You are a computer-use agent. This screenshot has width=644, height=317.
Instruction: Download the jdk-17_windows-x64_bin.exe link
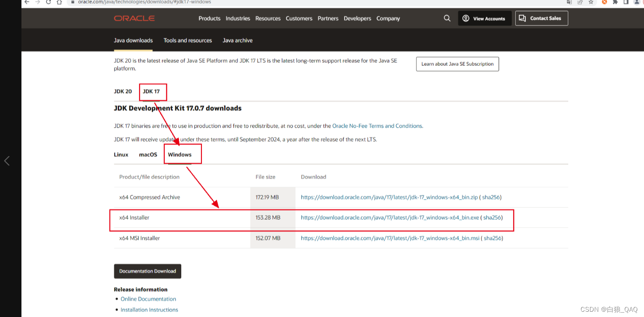pyautogui.click(x=390, y=217)
